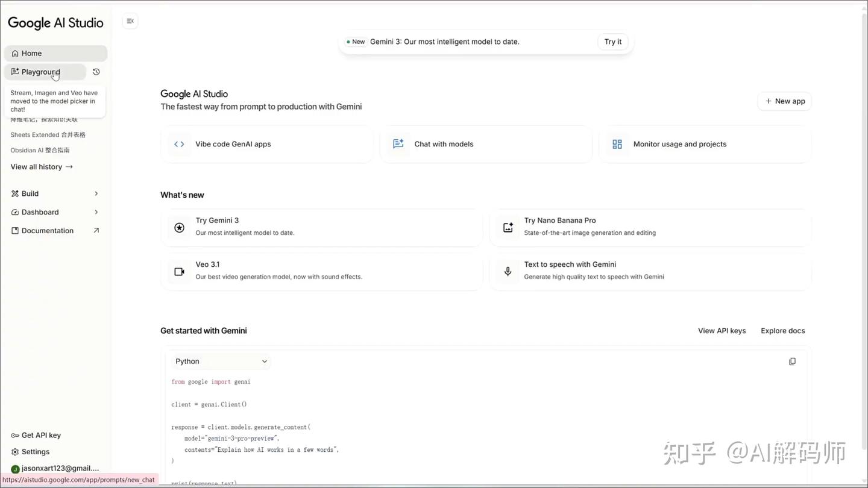
Task: Copy the Python code snippet
Action: 792,361
